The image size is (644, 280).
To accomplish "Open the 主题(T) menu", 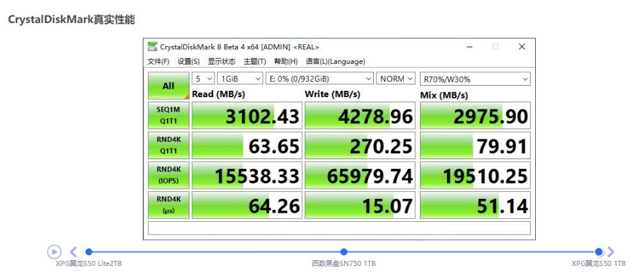I will click(x=255, y=61).
